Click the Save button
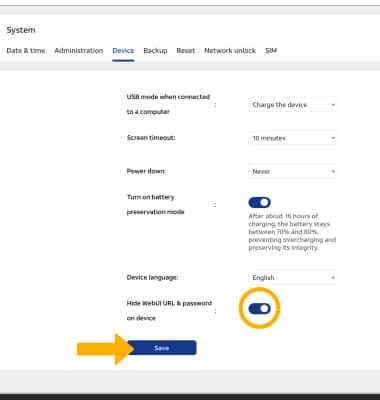380x400 pixels. (x=162, y=348)
